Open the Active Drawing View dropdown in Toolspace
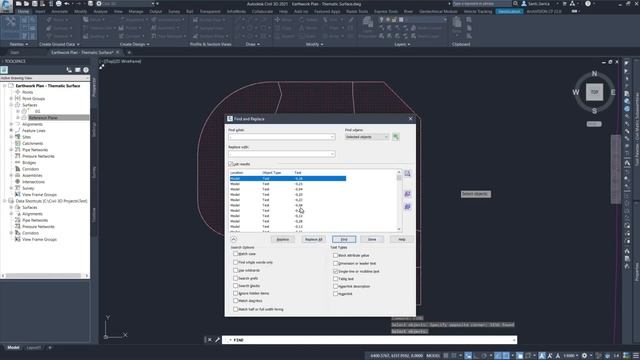The image size is (640, 360). tap(45, 78)
